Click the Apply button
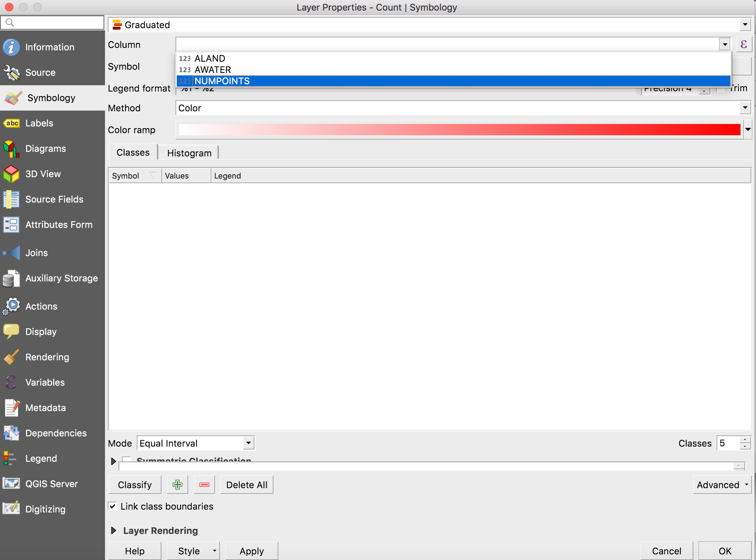Screen dimensions: 756x560 (252, 551)
